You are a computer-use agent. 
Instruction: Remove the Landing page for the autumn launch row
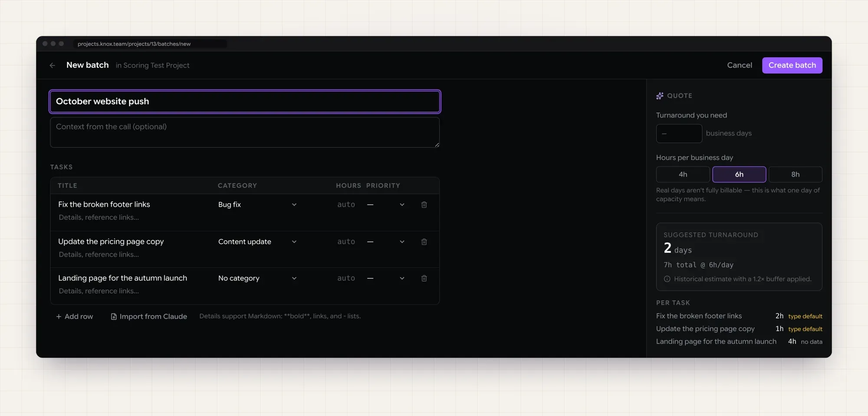coord(424,278)
